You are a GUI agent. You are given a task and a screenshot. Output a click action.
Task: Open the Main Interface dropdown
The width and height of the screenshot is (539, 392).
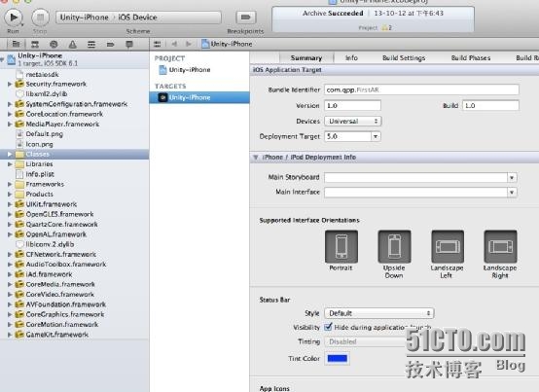[x=512, y=193]
